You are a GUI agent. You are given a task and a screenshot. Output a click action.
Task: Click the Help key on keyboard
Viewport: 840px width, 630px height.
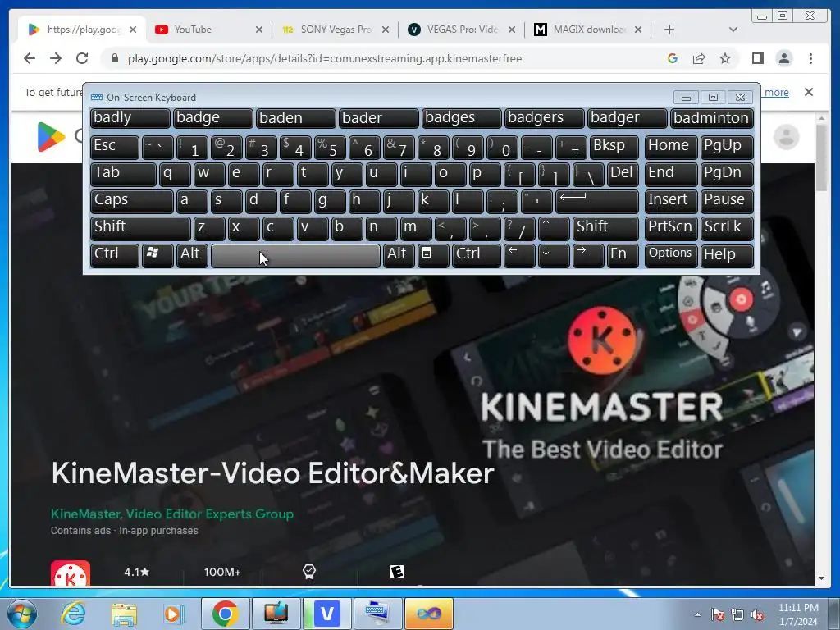pyautogui.click(x=727, y=254)
